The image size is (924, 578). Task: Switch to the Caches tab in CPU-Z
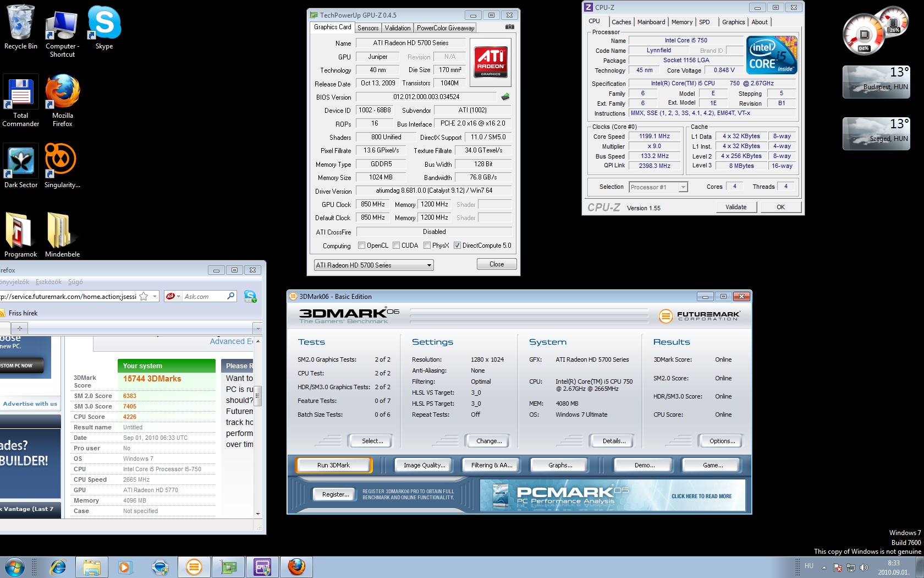(621, 22)
